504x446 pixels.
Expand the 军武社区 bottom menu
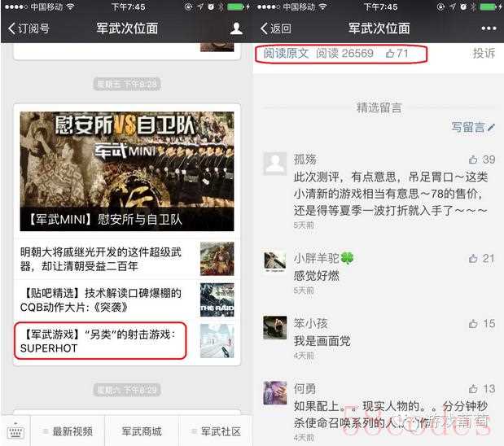[x=216, y=431]
